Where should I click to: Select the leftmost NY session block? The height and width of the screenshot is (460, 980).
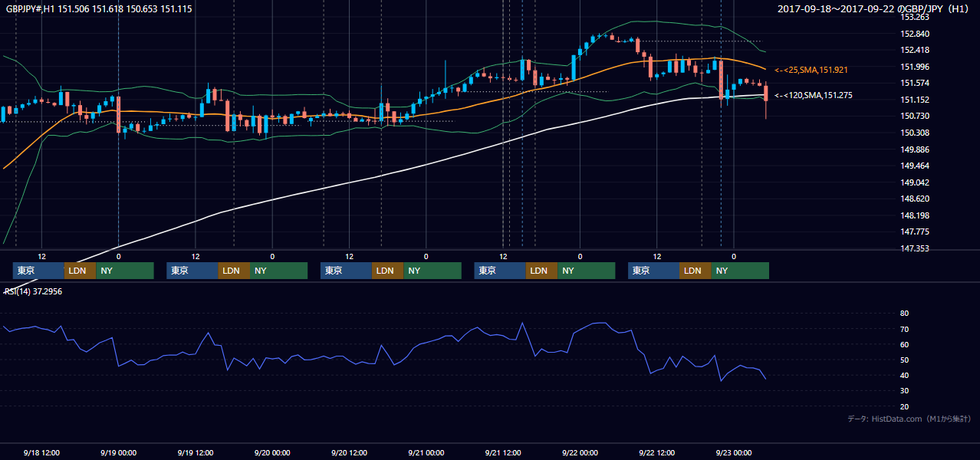[125, 271]
